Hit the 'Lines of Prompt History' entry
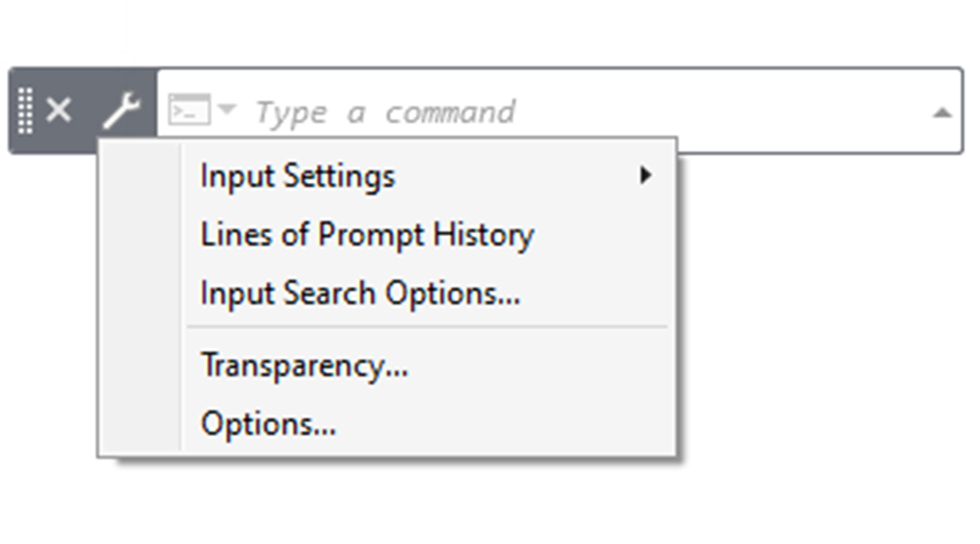980x544 pixels. (367, 235)
